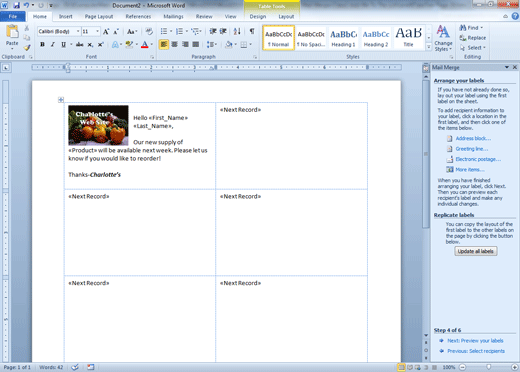
Task: Click the Sort A-Z icon
Action: point(237,31)
